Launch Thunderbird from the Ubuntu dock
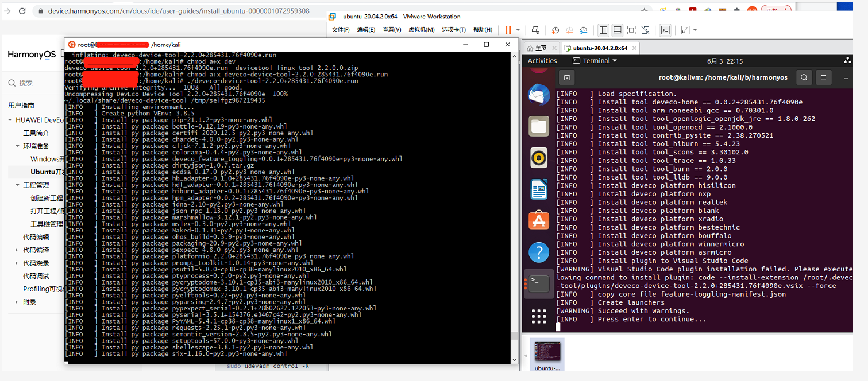The image size is (868, 381). (x=539, y=95)
